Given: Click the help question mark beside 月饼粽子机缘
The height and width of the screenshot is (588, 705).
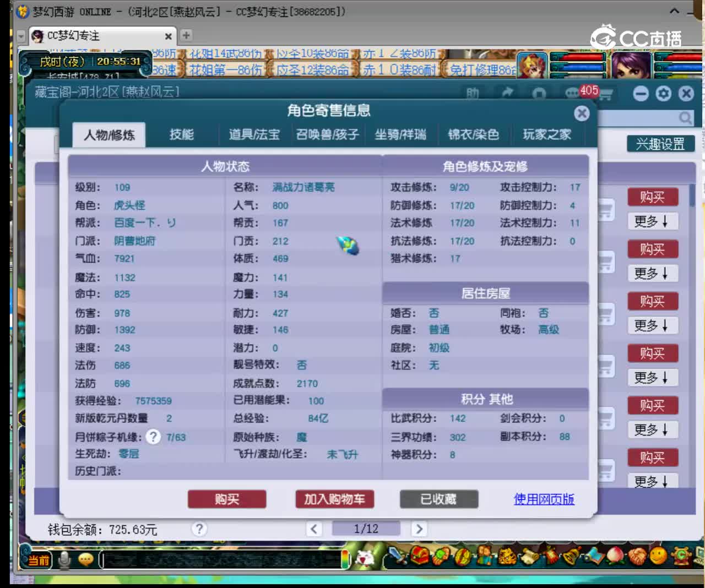Looking at the screenshot, I should tap(153, 437).
